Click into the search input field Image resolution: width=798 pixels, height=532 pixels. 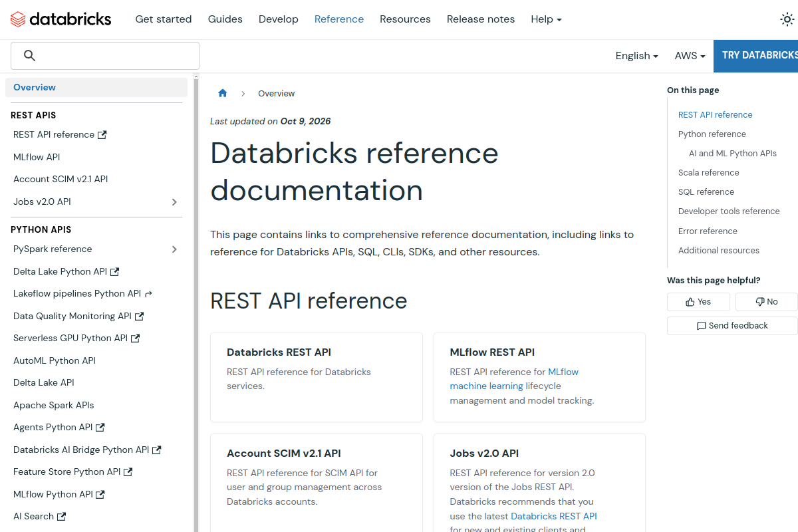105,56
